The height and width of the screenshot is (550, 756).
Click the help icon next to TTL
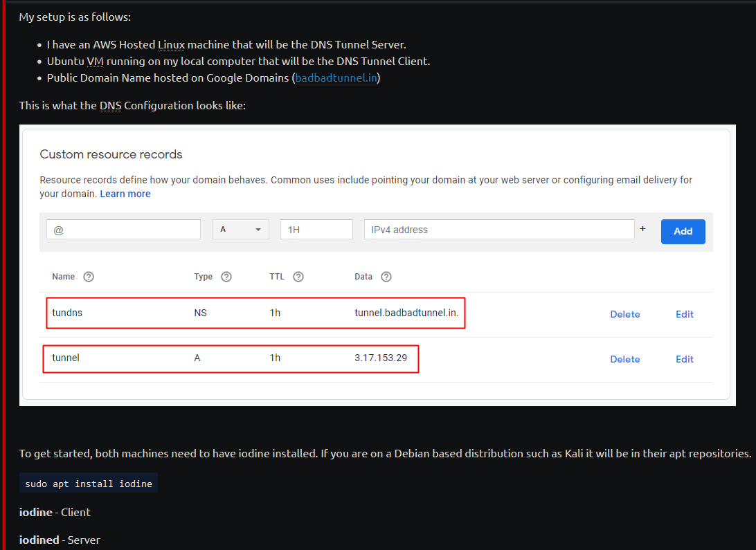pos(298,277)
